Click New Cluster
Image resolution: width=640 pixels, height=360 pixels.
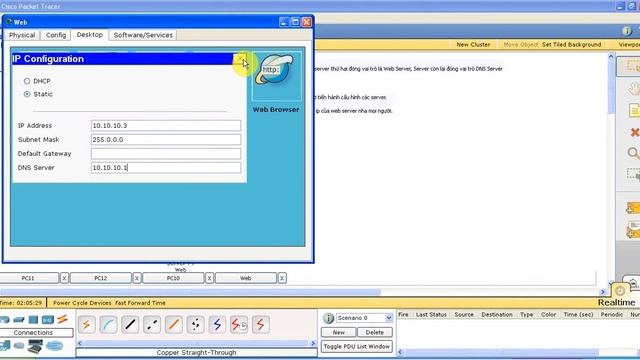pos(473,44)
